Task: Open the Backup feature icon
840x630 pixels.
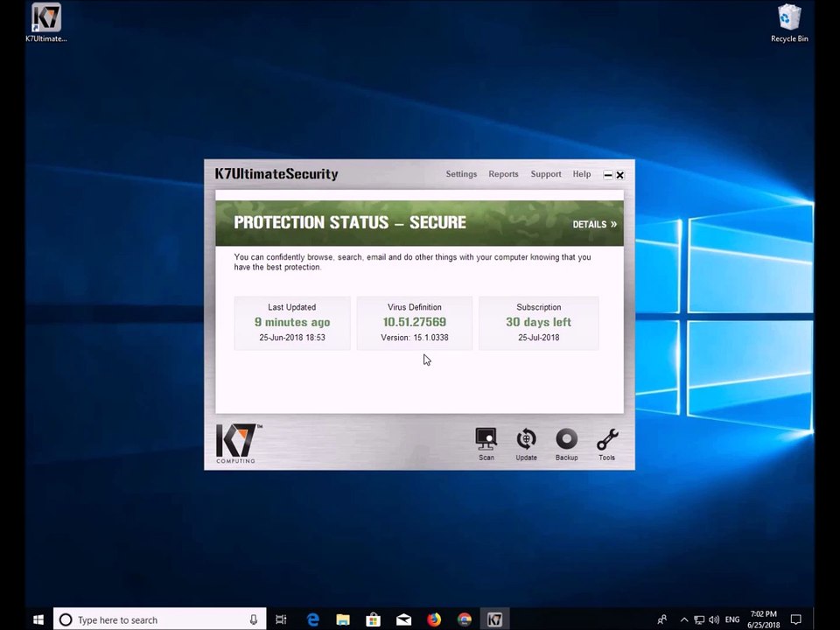Action: 566,444
